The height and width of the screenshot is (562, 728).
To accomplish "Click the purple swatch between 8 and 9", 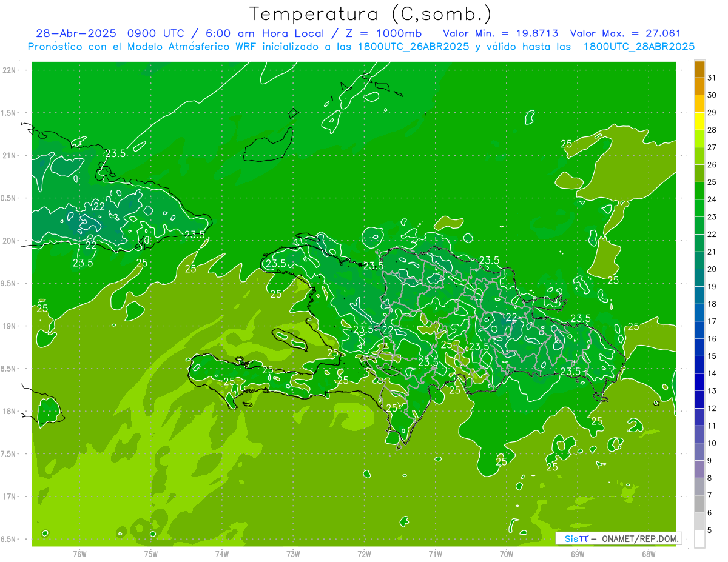I will 699,469.
